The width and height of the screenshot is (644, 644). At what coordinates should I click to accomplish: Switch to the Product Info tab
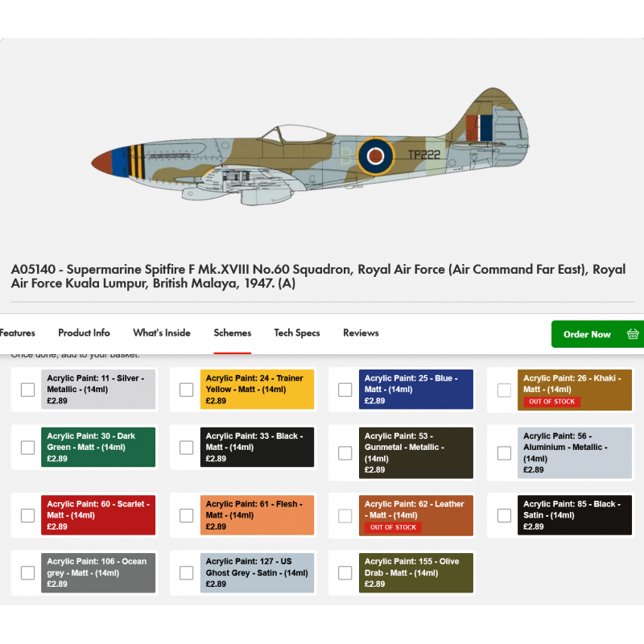(84, 332)
